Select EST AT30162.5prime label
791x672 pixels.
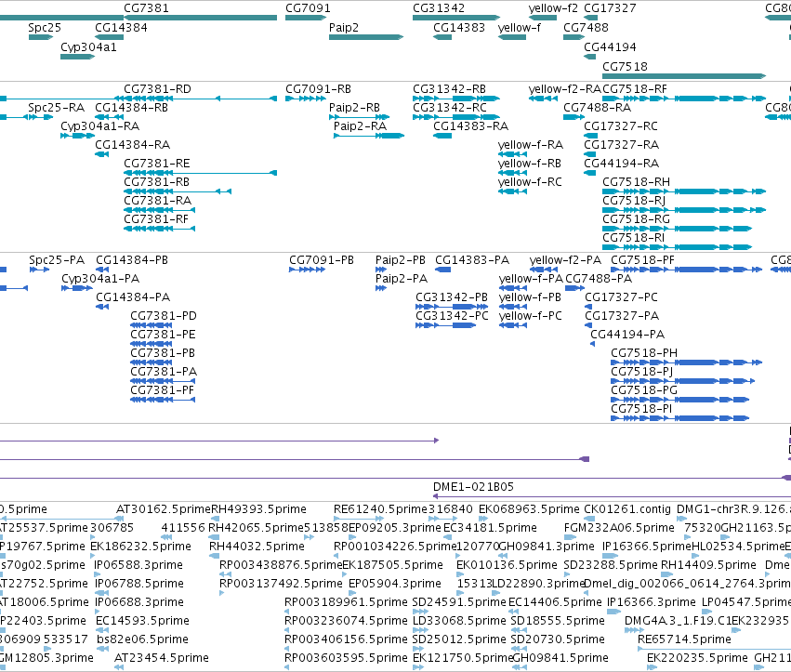point(164,509)
